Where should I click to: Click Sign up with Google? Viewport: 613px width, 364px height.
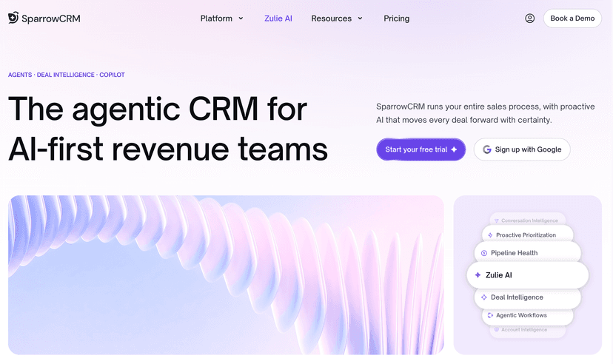[522, 149]
